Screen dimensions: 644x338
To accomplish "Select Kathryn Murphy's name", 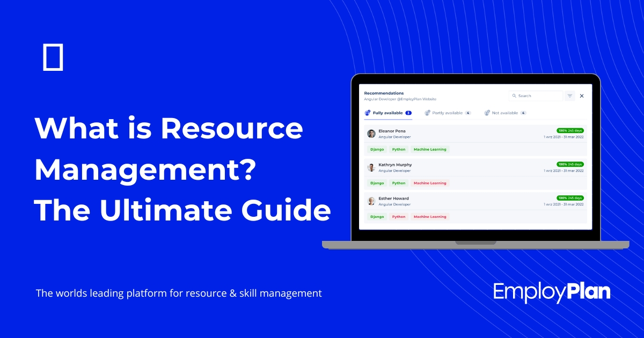I will [x=395, y=165].
